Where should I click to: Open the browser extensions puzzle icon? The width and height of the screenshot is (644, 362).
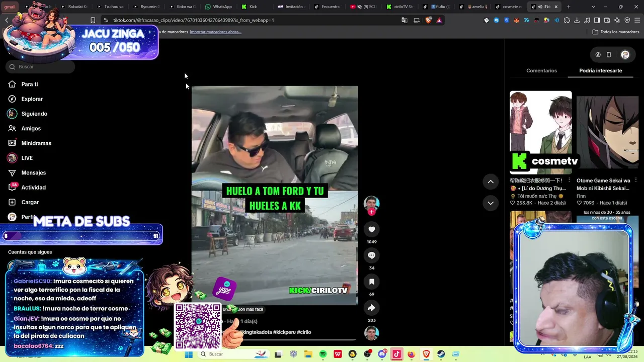(567, 20)
